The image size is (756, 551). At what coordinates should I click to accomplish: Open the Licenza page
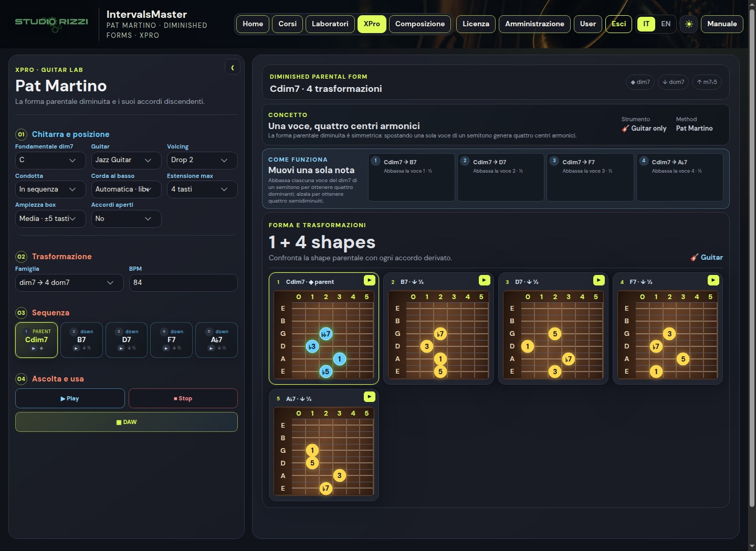point(476,24)
